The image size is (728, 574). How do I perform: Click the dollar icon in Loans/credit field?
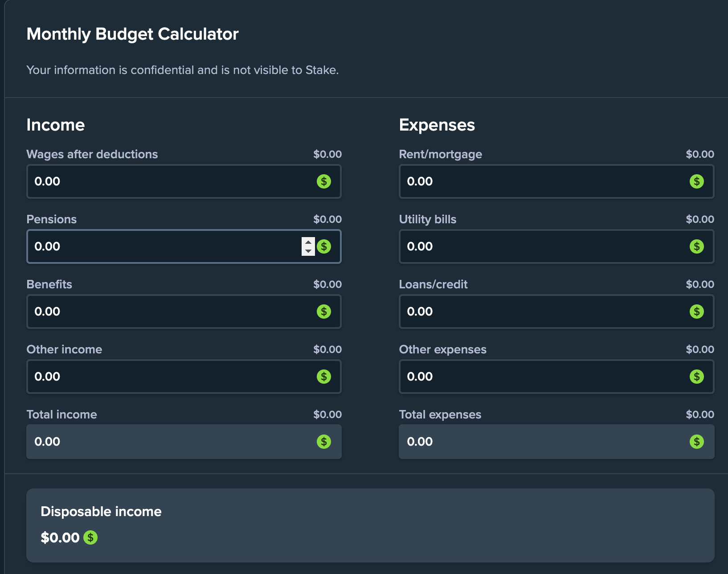coord(696,312)
